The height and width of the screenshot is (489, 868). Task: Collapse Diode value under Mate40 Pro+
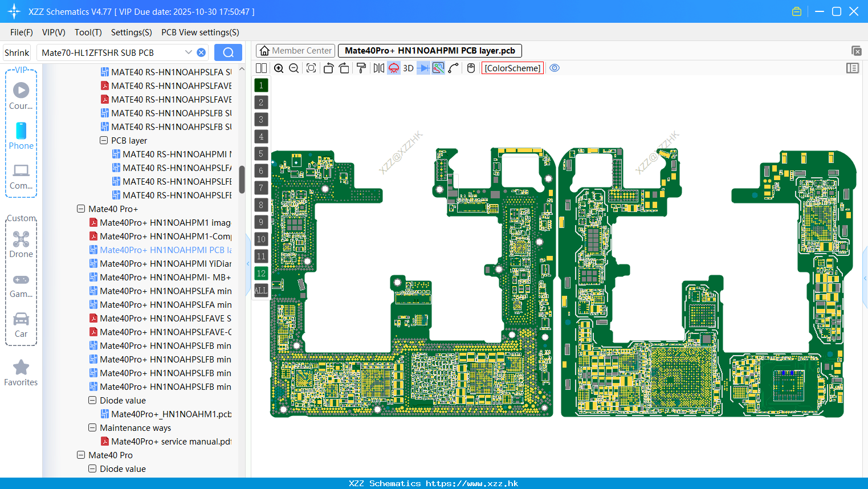pos(92,400)
